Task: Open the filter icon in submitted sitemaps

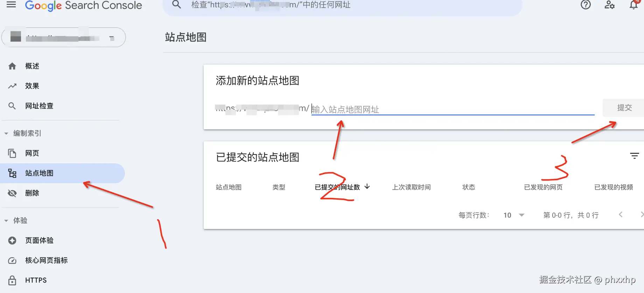Action: [634, 156]
